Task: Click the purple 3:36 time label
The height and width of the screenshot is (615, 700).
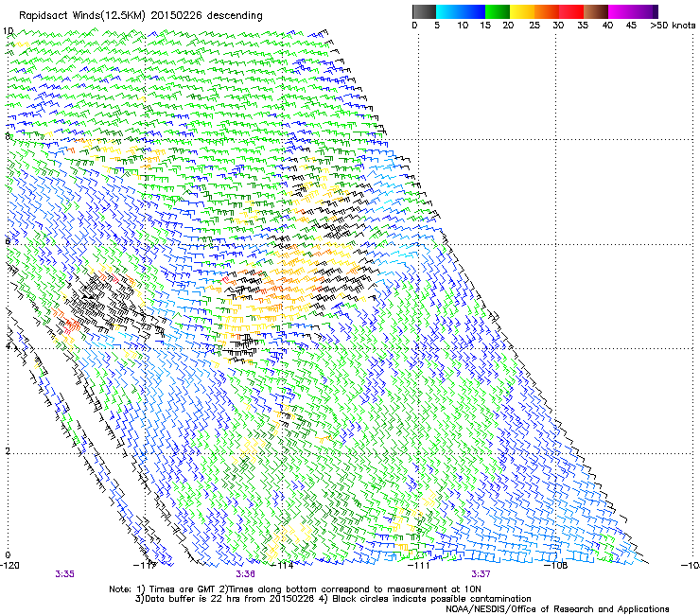Action: 245,574
